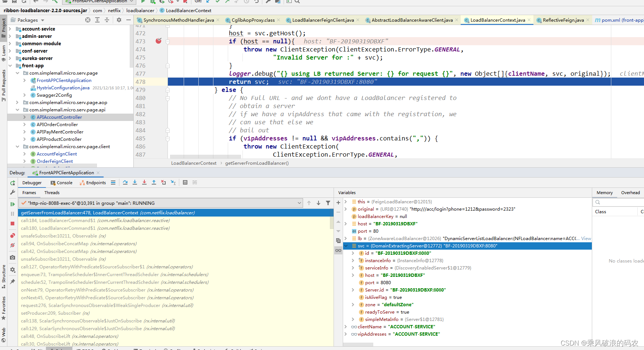Open the Memory tab in debugger

(x=604, y=192)
